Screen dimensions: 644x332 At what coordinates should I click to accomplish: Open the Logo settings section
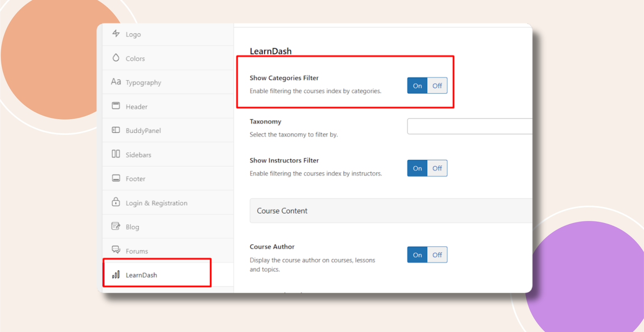tap(168, 34)
